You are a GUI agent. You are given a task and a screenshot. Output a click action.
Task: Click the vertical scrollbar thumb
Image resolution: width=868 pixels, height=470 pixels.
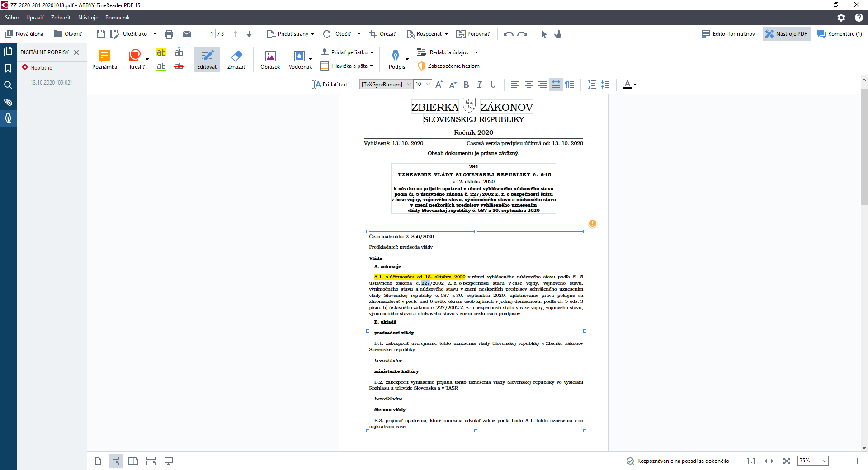point(864,147)
